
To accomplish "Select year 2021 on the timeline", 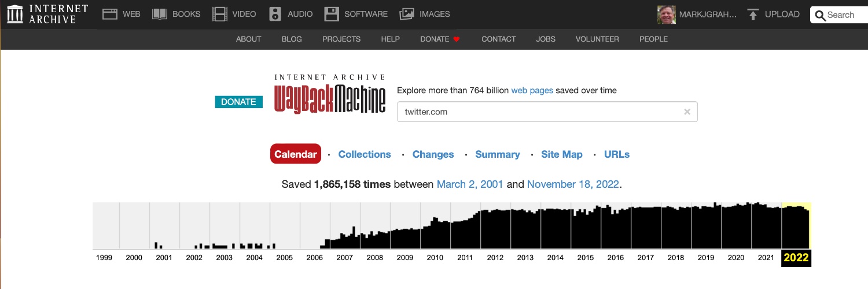I will [x=766, y=258].
